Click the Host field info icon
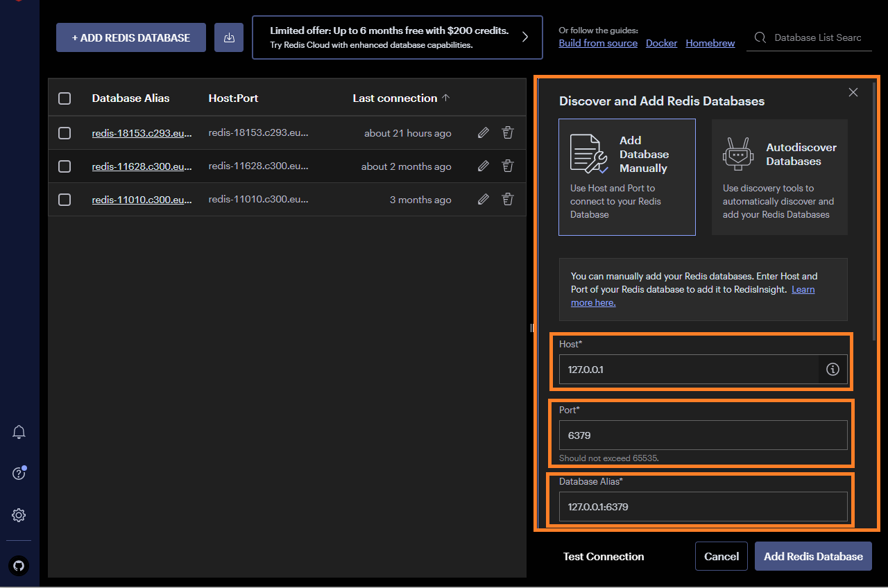 [833, 370]
